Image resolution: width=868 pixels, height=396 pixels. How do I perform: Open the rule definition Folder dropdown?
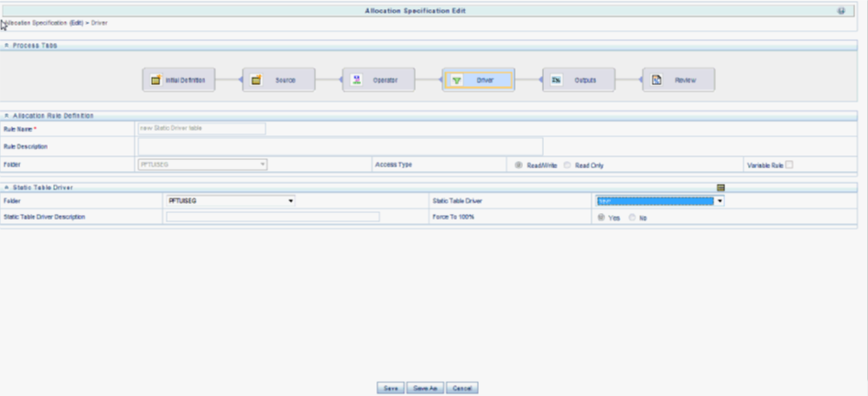coord(202,165)
